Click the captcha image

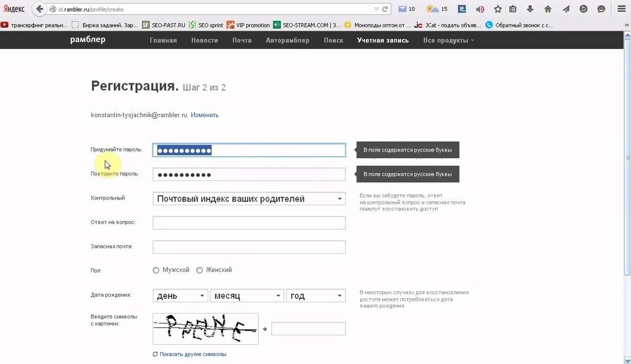(206, 329)
